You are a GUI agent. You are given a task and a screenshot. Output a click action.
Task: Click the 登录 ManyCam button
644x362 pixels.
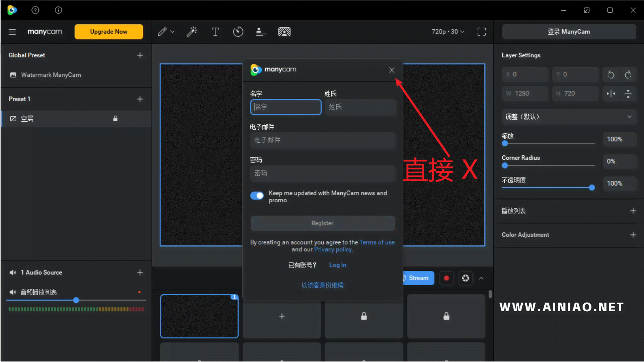click(x=569, y=32)
